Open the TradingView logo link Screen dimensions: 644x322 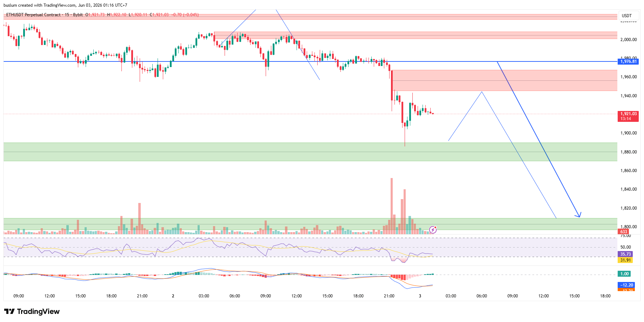32,311
